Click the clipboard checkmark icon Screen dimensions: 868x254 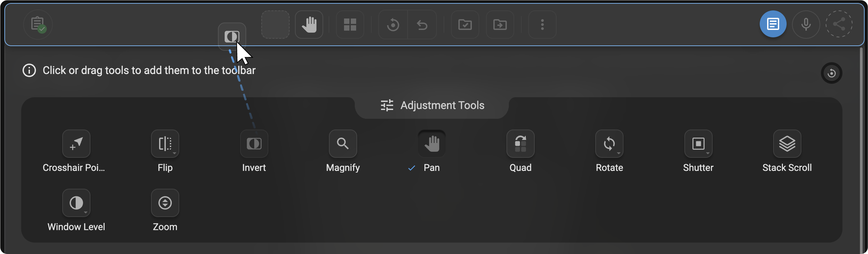(38, 24)
